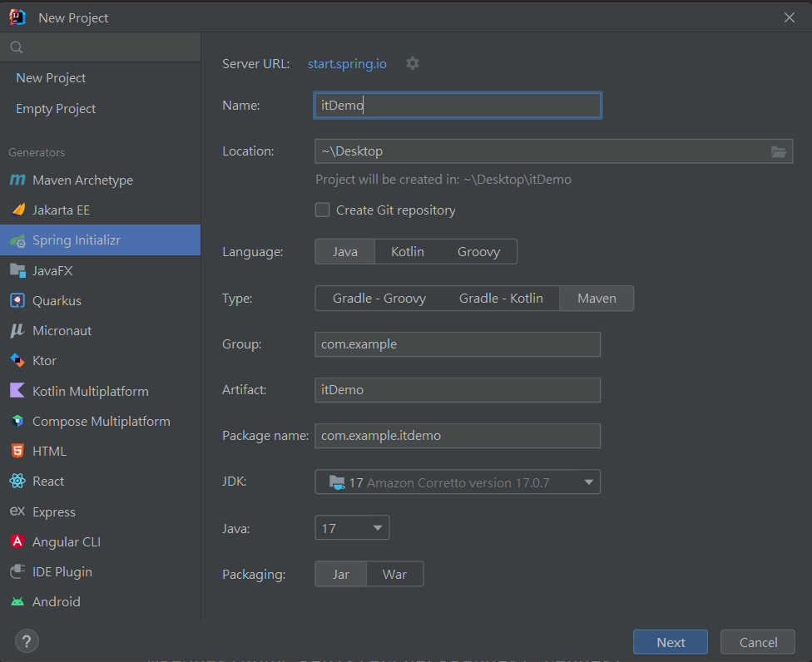
Task: Click the browse folder icon in Location
Action: [779, 151]
